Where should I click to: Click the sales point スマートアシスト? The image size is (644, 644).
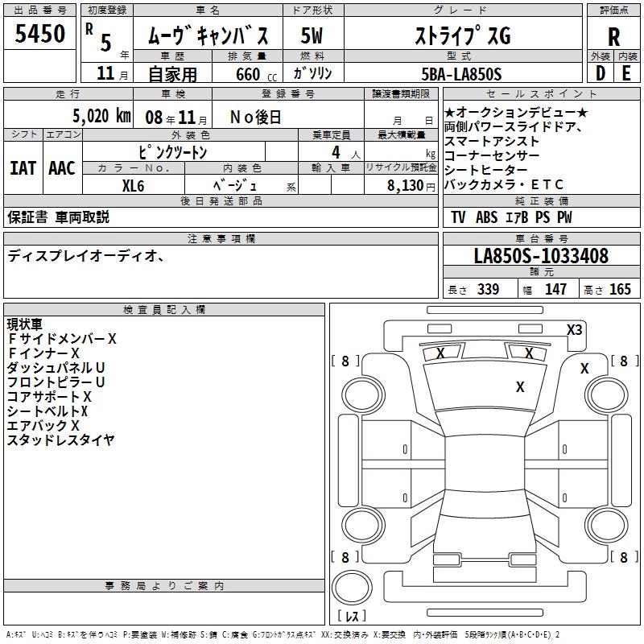[492, 142]
